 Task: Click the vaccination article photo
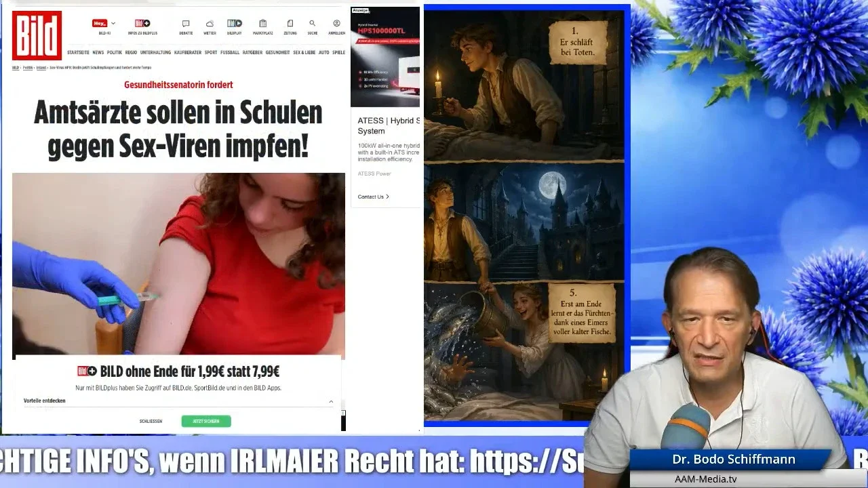pyautogui.click(x=178, y=264)
